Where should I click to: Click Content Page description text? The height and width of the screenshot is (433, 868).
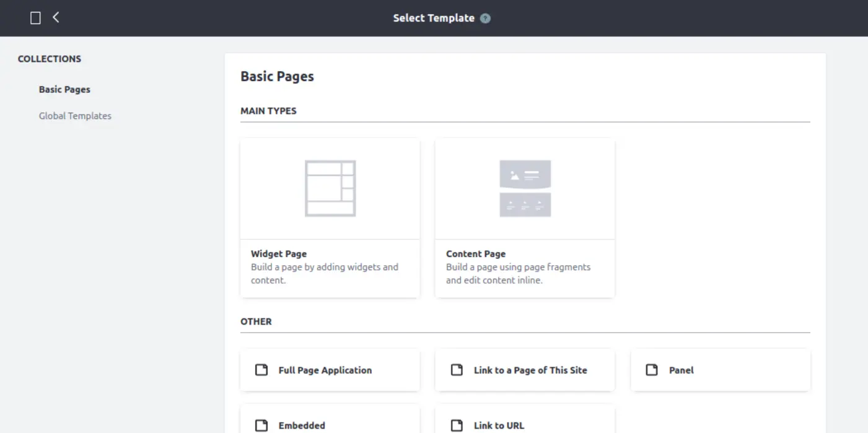pos(519,274)
